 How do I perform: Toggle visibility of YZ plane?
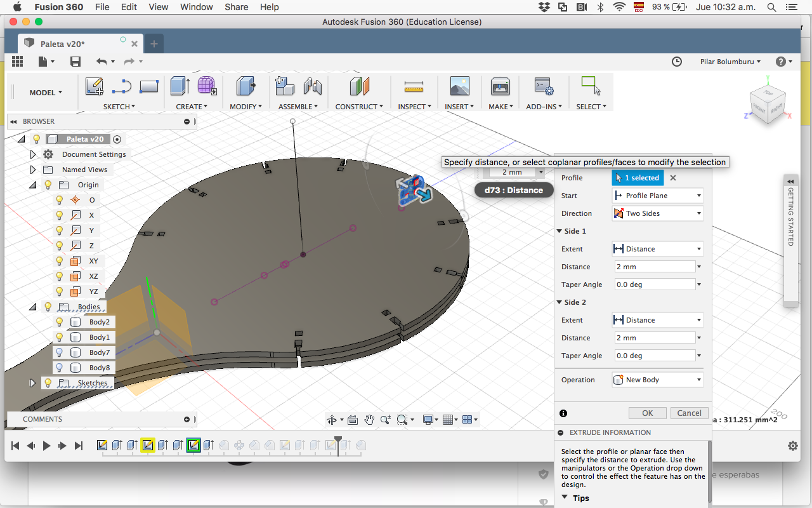(60, 291)
